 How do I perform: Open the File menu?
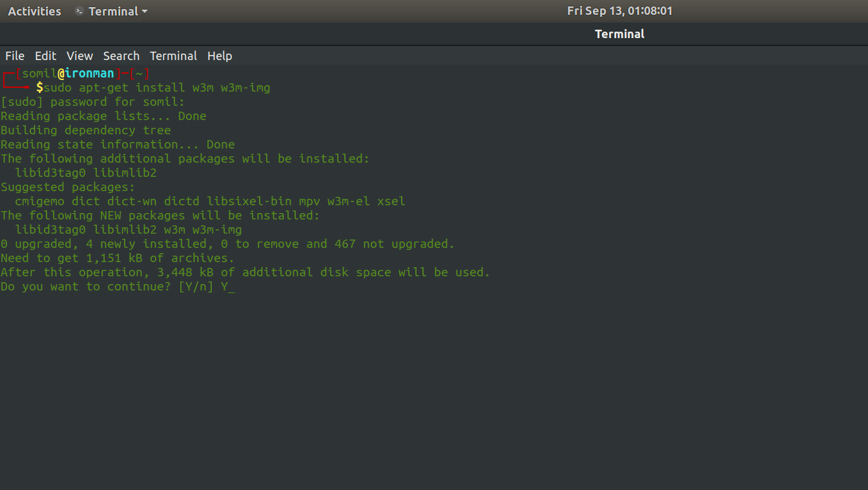click(14, 56)
